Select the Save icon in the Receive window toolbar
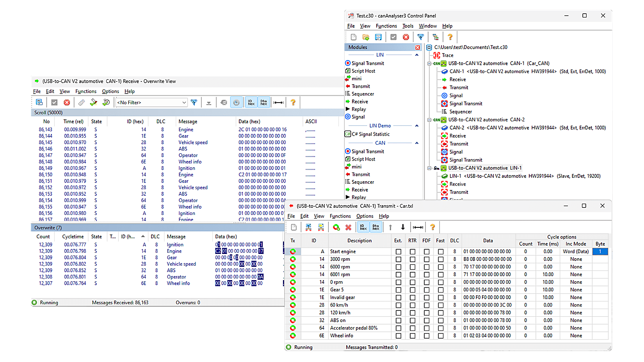 39,102
